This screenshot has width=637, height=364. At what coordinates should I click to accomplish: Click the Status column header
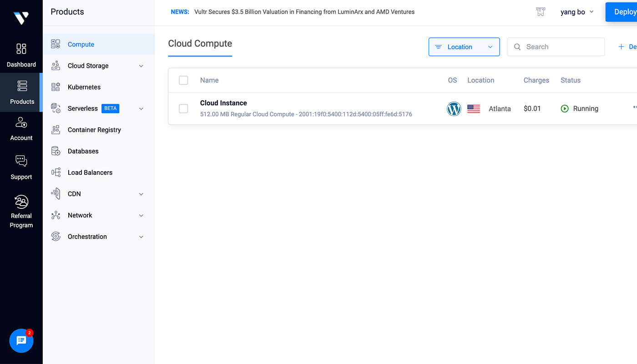[x=571, y=80]
